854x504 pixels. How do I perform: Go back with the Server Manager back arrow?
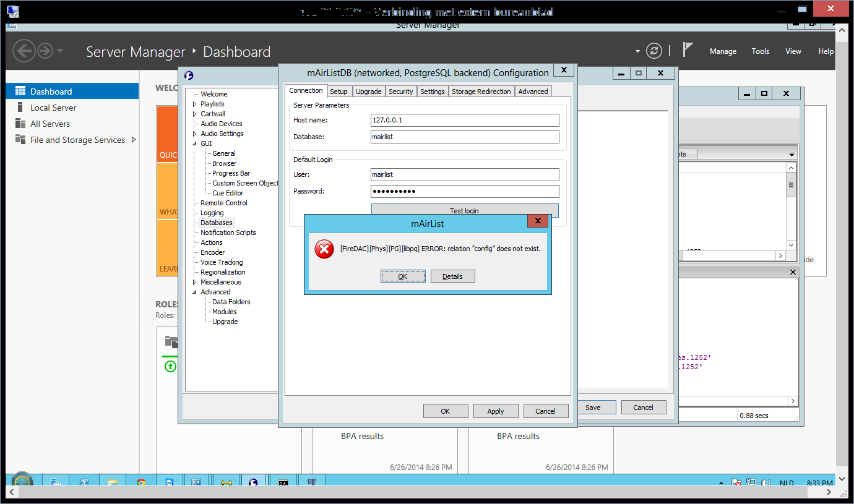click(x=24, y=51)
